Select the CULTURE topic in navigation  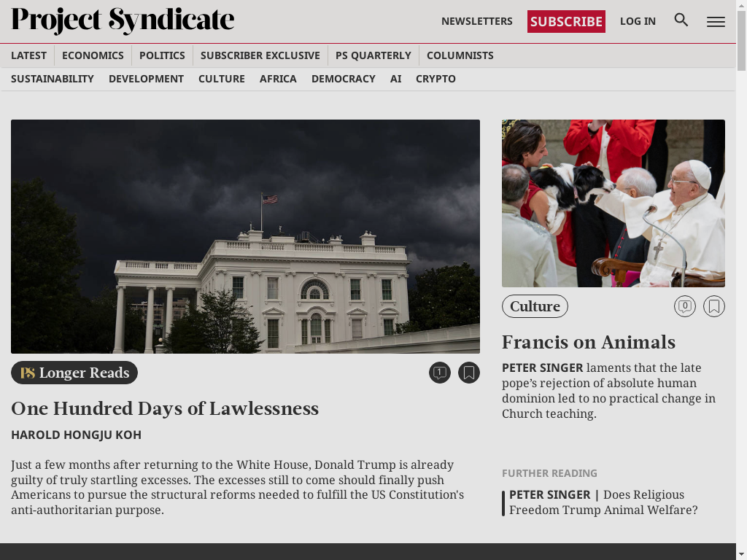(x=222, y=79)
